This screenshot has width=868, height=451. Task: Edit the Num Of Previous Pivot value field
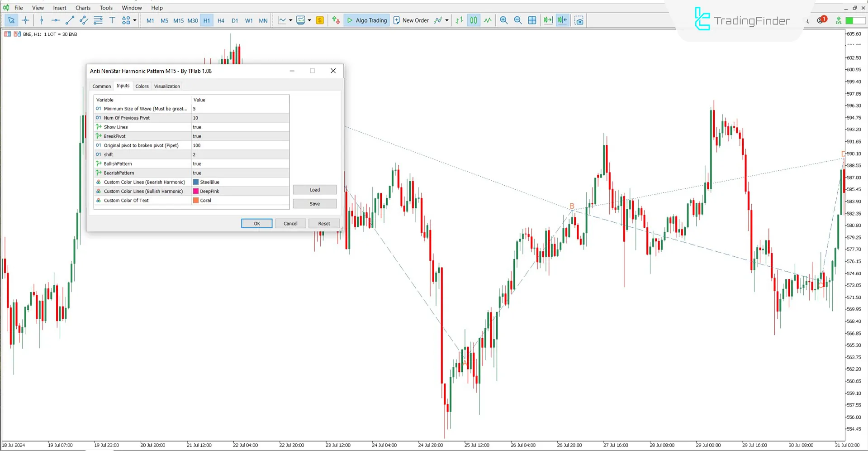point(240,118)
